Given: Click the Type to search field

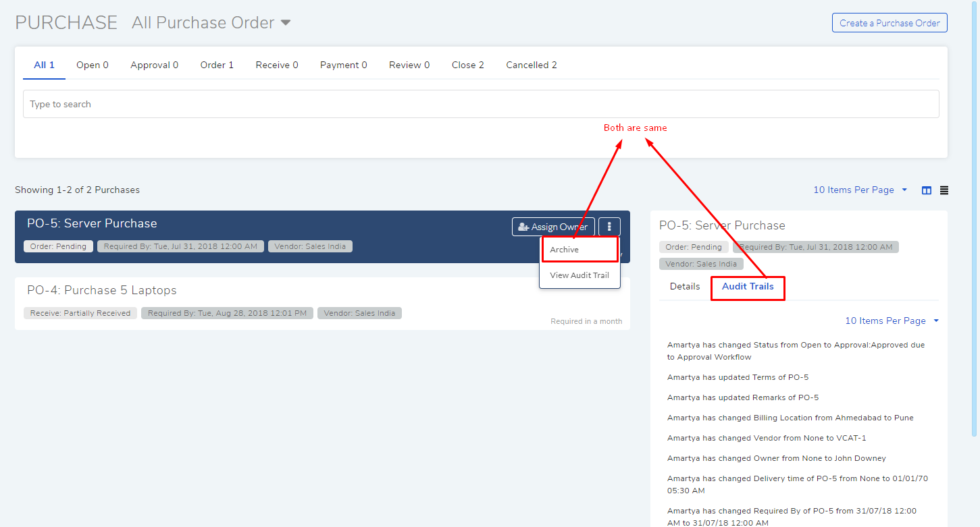Looking at the screenshot, I should 481,104.
